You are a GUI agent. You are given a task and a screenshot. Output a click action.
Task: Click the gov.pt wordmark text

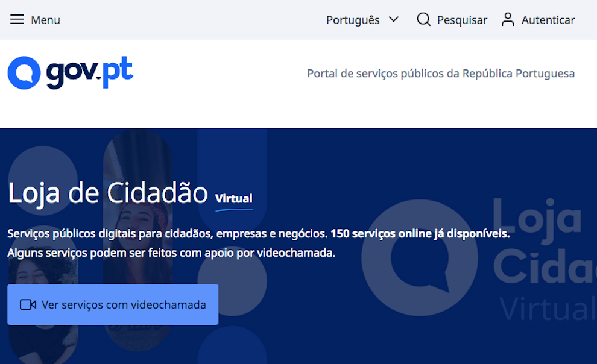89,73
